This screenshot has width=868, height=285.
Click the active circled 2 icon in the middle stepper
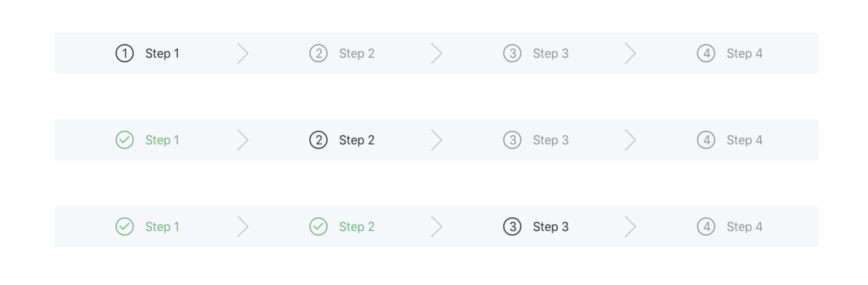318,140
